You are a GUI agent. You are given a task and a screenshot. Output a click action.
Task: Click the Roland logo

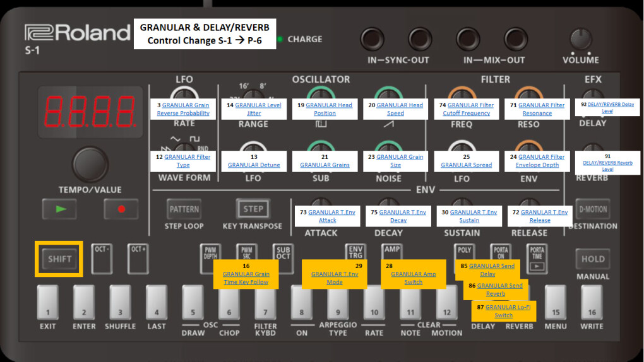pyautogui.click(x=77, y=33)
